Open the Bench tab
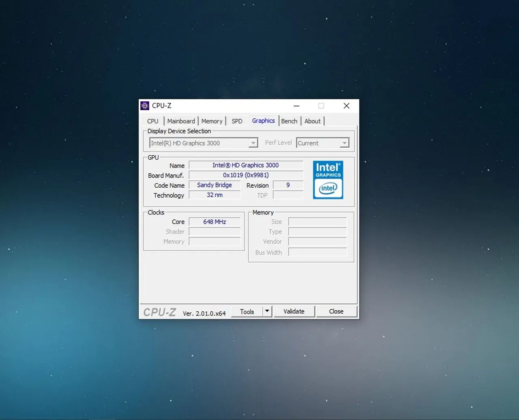Viewport: 519px width, 420px height. [x=289, y=121]
